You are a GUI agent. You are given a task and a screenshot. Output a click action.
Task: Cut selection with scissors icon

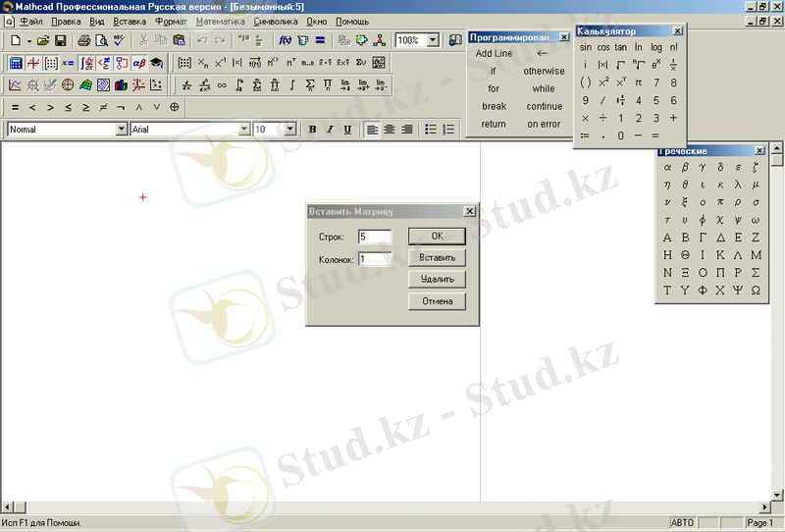(143, 40)
